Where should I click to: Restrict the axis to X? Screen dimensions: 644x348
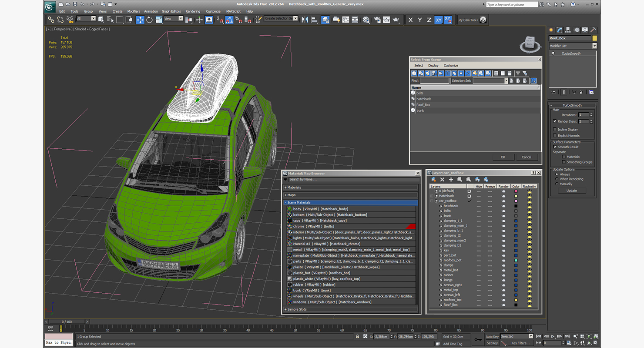[x=410, y=20]
